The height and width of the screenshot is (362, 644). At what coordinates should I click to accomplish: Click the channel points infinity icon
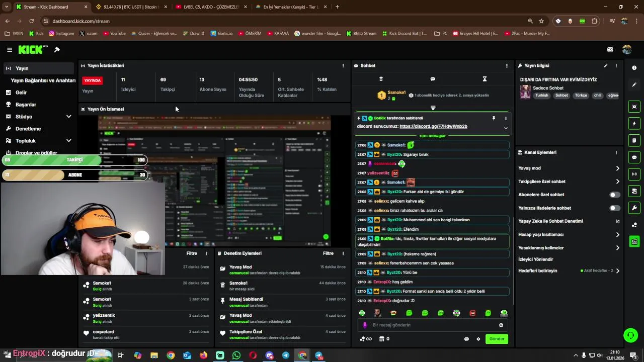(x=366, y=339)
